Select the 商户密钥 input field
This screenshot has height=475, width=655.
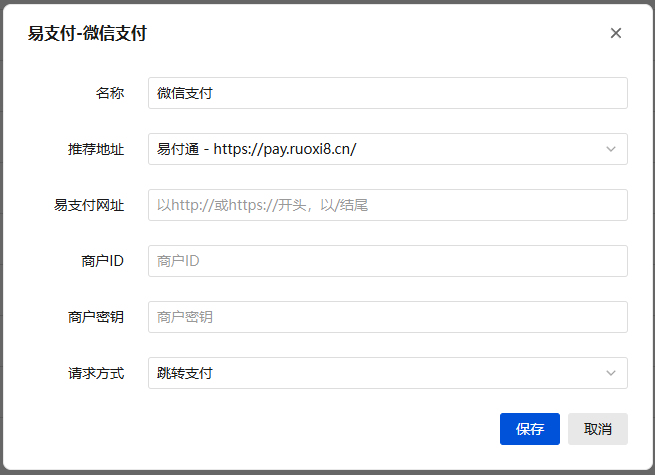[x=388, y=317]
